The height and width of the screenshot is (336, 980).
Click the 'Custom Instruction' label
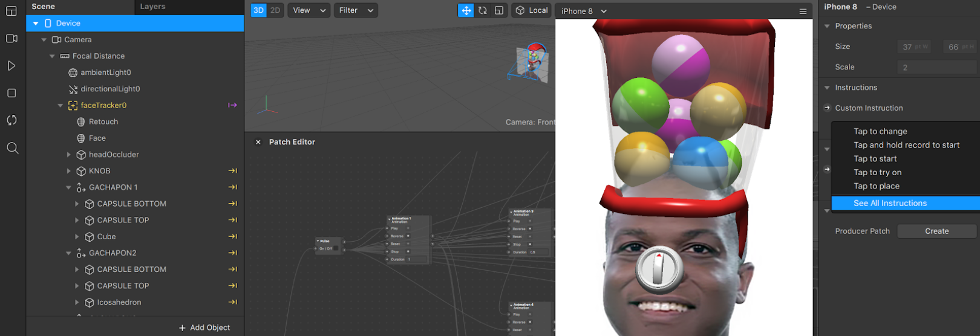click(x=869, y=108)
